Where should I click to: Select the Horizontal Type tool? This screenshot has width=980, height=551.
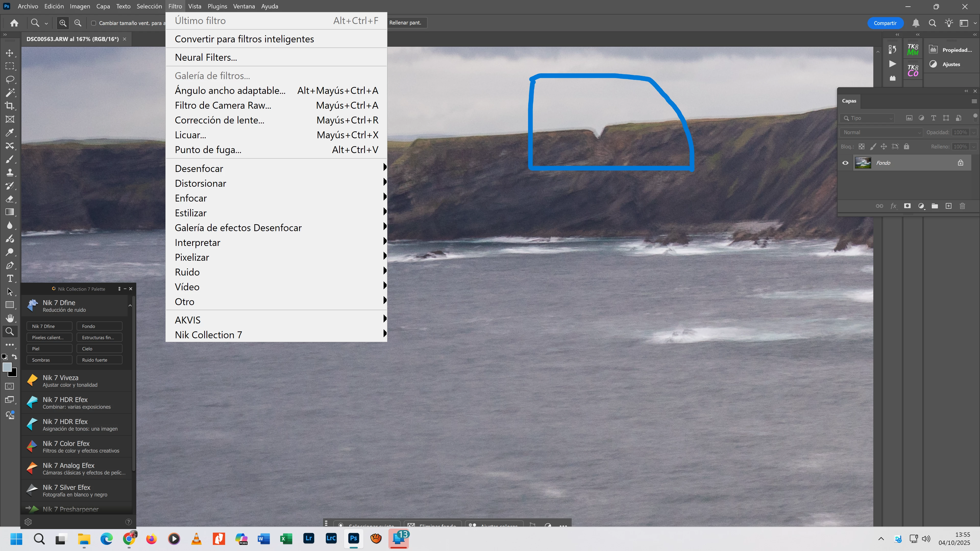click(x=10, y=278)
